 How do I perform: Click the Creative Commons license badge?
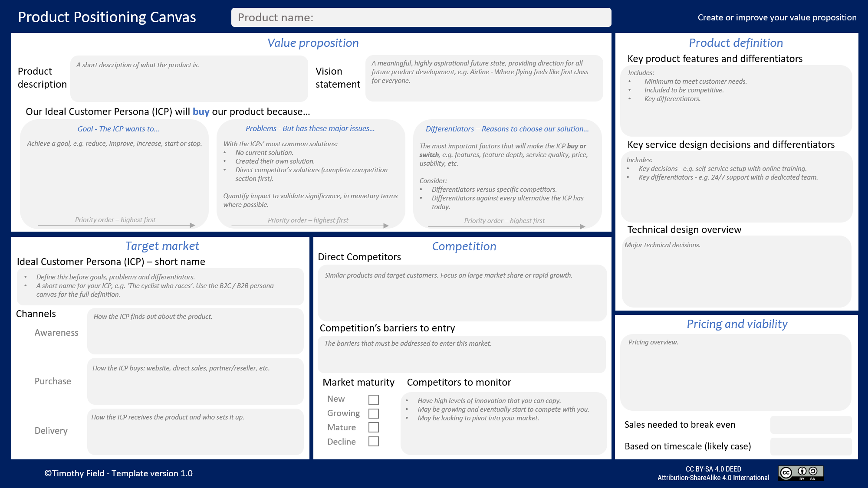(801, 473)
